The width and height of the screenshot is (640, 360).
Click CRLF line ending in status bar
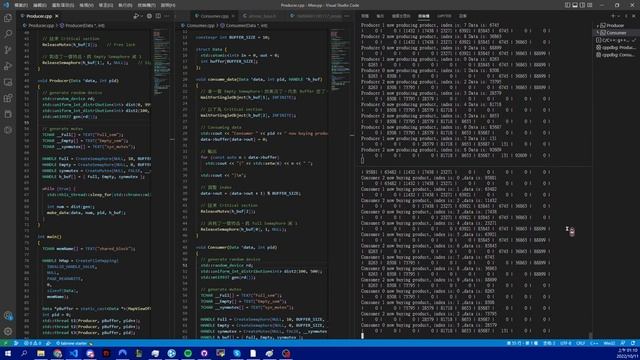coord(580,343)
